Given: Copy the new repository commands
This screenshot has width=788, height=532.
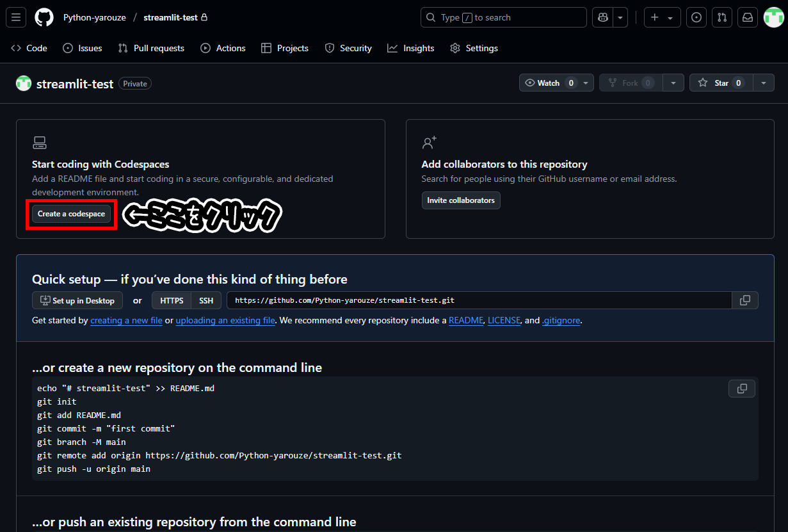Looking at the screenshot, I should (x=742, y=389).
